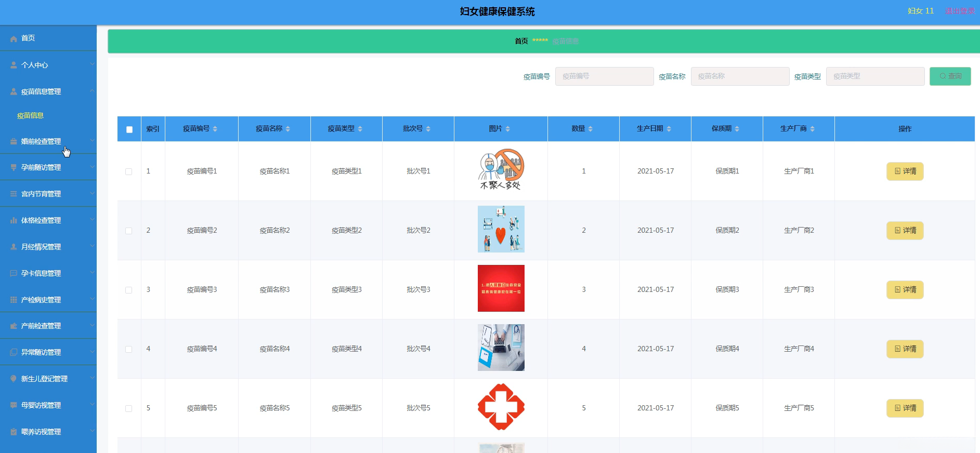Expand the 母婴访视管理 menu chevron
The height and width of the screenshot is (453, 980).
(x=92, y=405)
